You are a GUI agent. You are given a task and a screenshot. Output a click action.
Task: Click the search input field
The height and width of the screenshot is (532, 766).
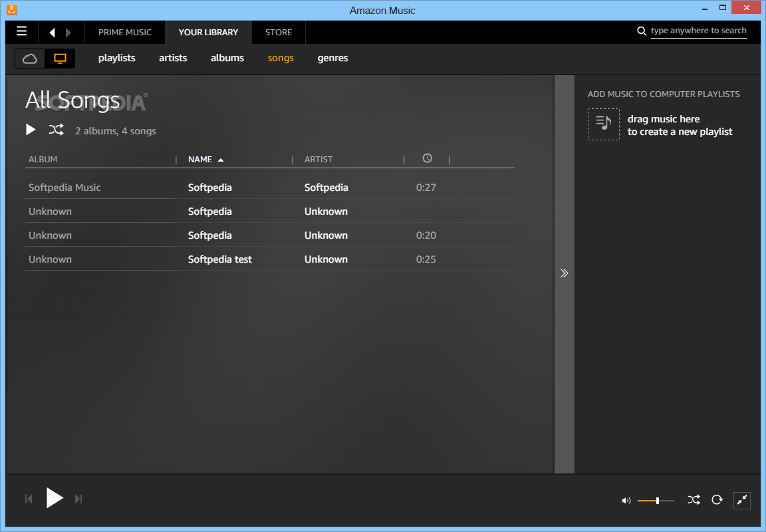tap(699, 31)
